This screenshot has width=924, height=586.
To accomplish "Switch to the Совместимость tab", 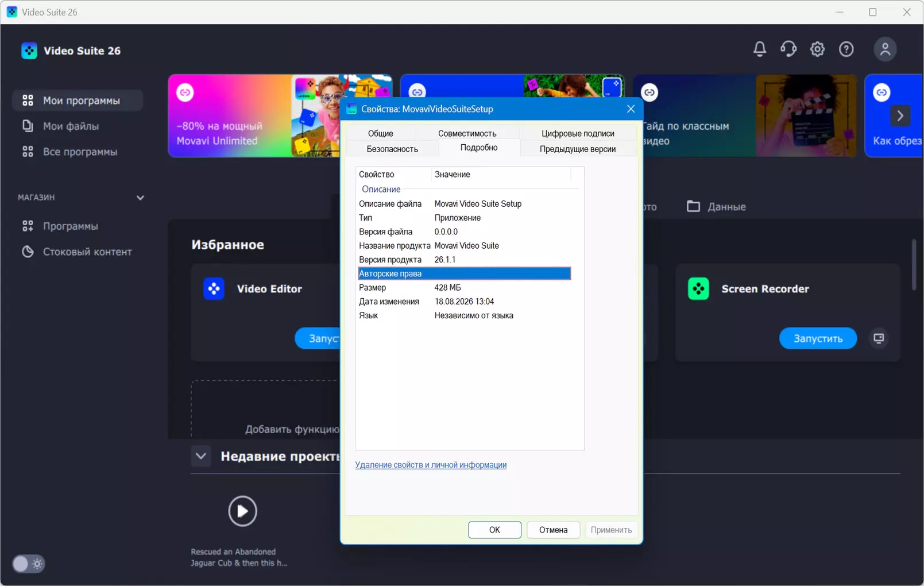I will pos(467,133).
